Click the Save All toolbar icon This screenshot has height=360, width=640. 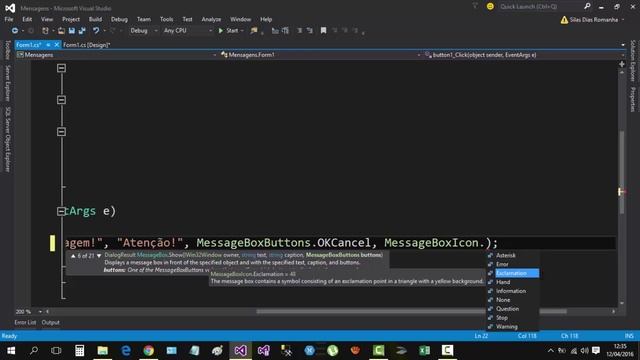pos(82,31)
